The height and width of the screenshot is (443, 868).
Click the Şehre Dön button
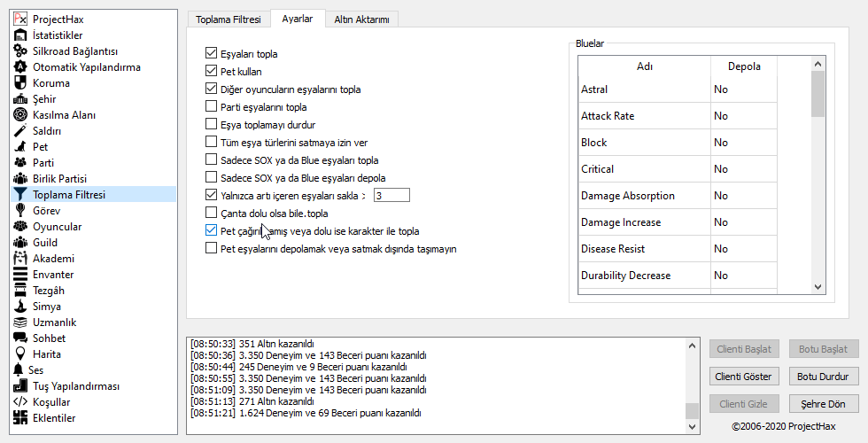824,403
